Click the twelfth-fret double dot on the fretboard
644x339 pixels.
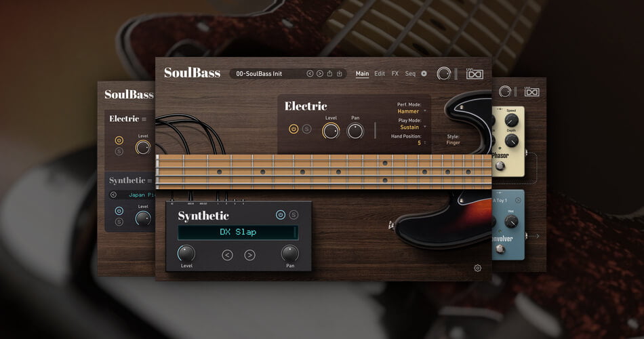pyautogui.click(x=385, y=172)
